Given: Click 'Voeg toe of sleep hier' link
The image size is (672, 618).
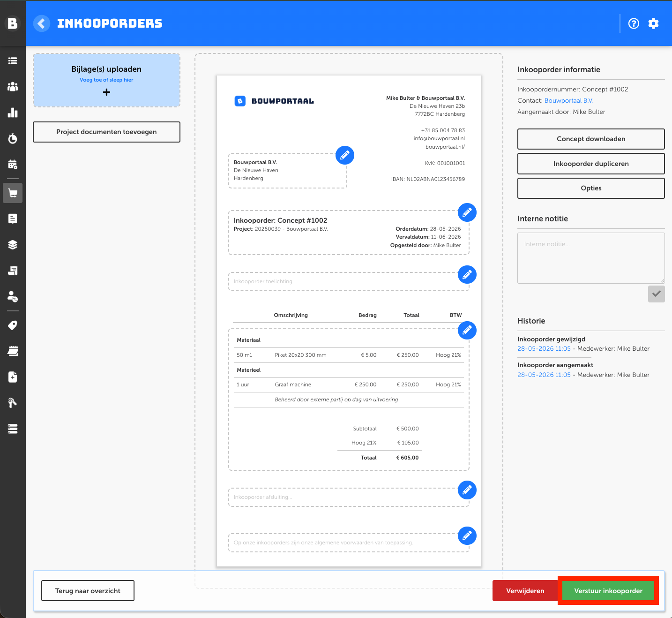Looking at the screenshot, I should 106,80.
